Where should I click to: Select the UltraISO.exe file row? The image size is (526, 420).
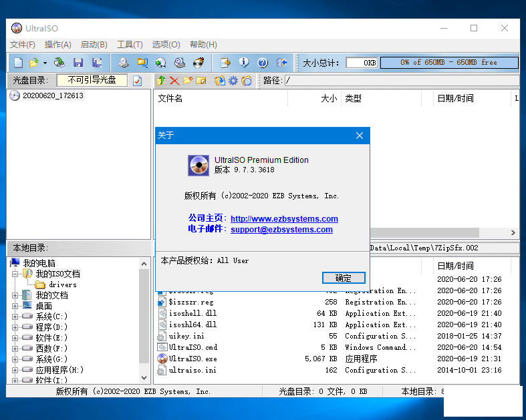coord(336,359)
